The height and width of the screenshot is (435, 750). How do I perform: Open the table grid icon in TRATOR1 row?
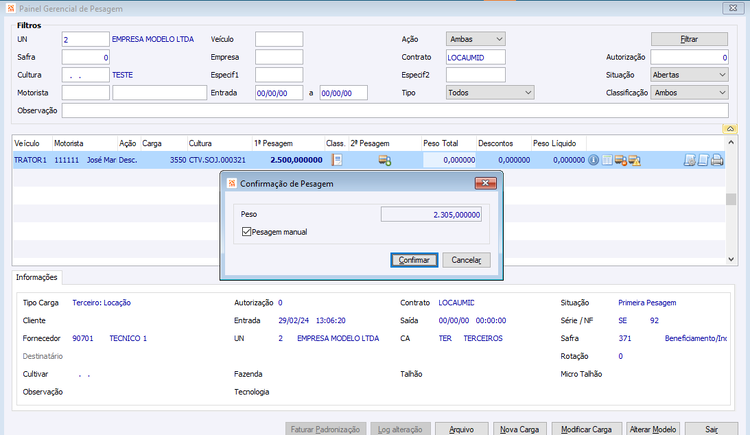[607, 160]
